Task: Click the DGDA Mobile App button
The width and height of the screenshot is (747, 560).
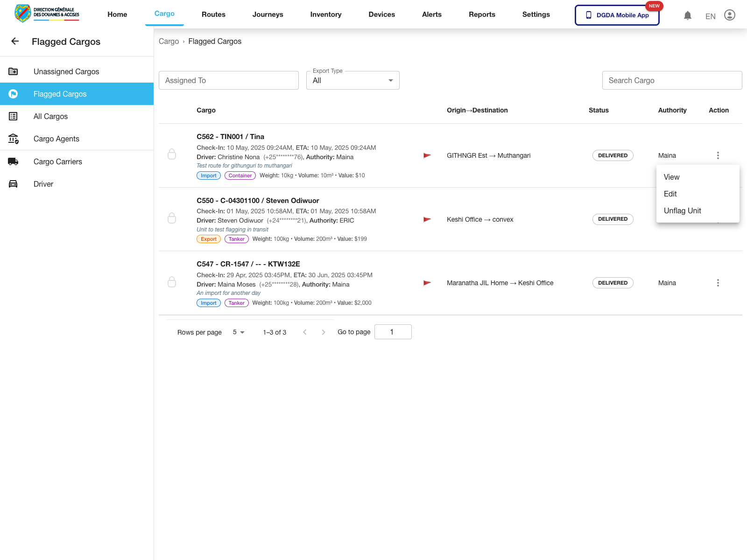Action: pyautogui.click(x=617, y=15)
